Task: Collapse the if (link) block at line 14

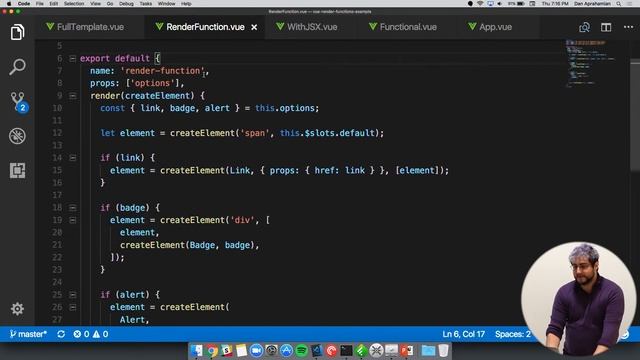Action: tap(72, 158)
